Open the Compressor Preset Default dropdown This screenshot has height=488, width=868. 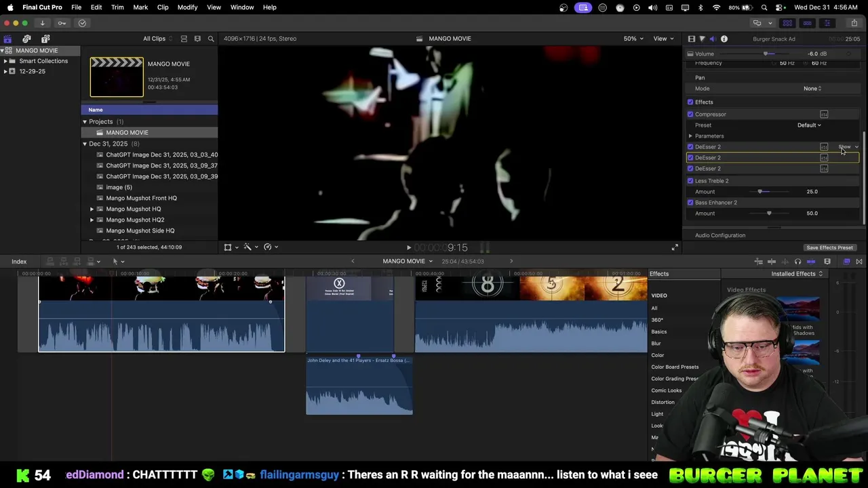[809, 125]
